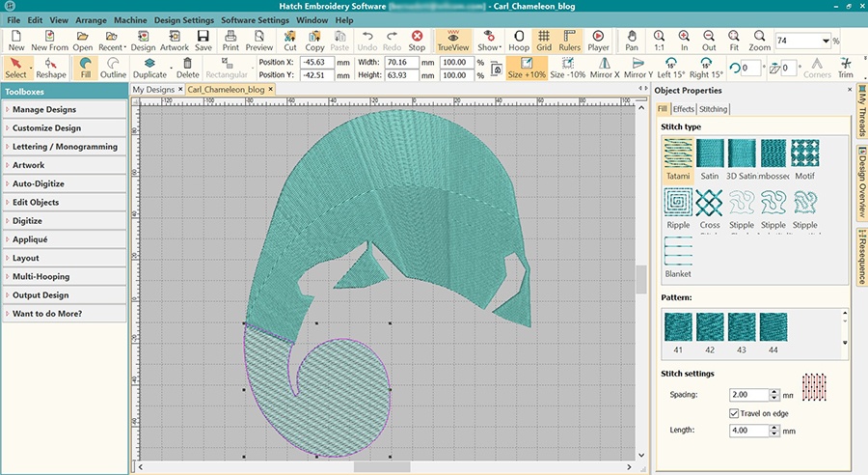868x475 pixels.
Task: Switch to the Effects tab
Action: (683, 109)
